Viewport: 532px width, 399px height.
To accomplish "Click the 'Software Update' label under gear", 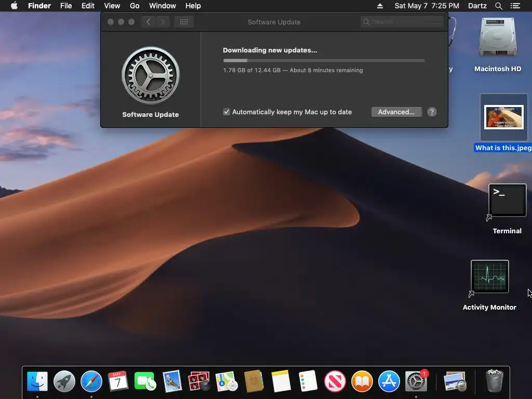I will 151,115.
